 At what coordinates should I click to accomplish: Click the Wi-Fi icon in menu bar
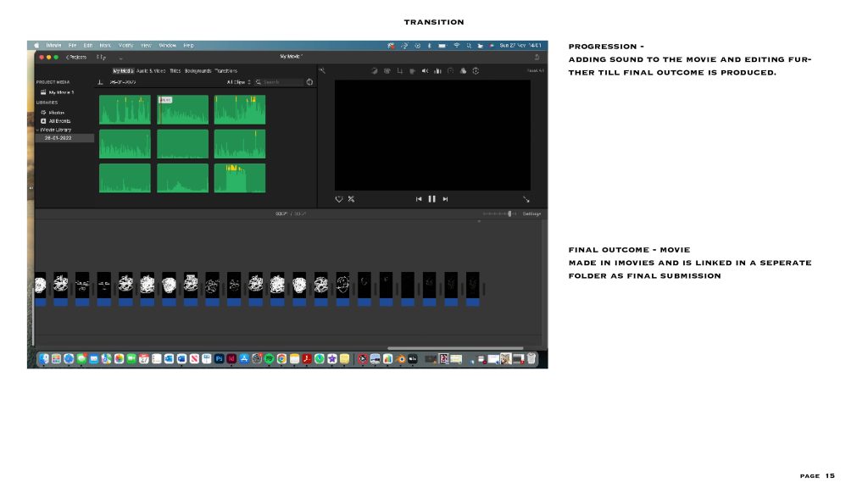pos(457,46)
